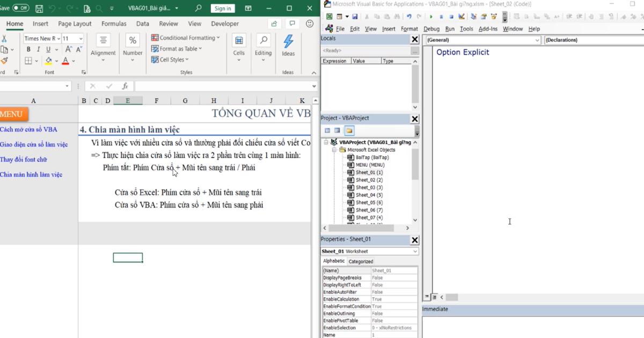
Task: Switch to the Developer ribbon tab
Action: [x=224, y=24]
